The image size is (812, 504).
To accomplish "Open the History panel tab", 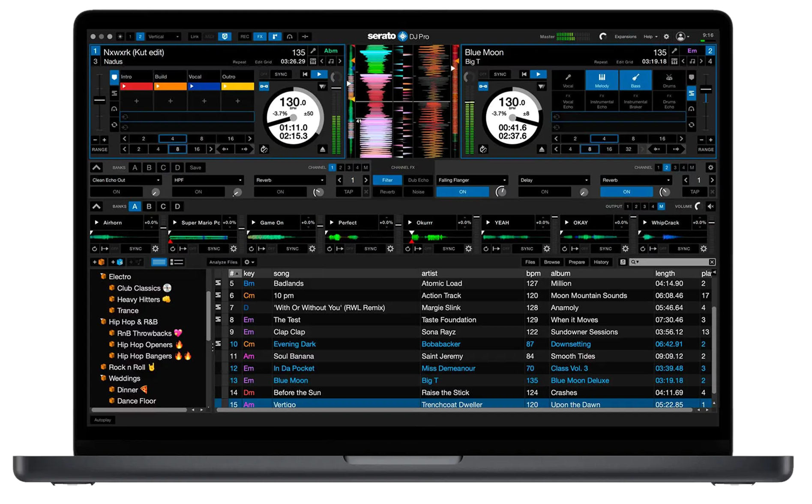I will [x=601, y=262].
